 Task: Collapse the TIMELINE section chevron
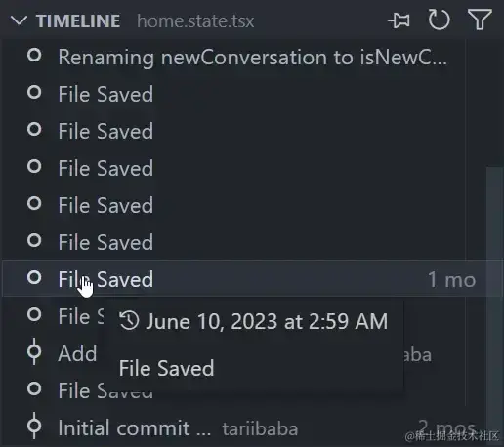click(x=19, y=20)
